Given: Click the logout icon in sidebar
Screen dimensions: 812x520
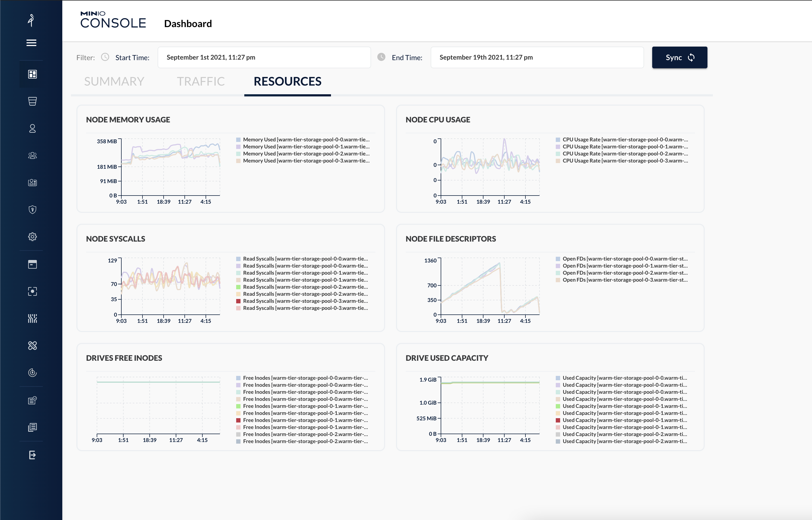Looking at the screenshot, I should point(33,455).
